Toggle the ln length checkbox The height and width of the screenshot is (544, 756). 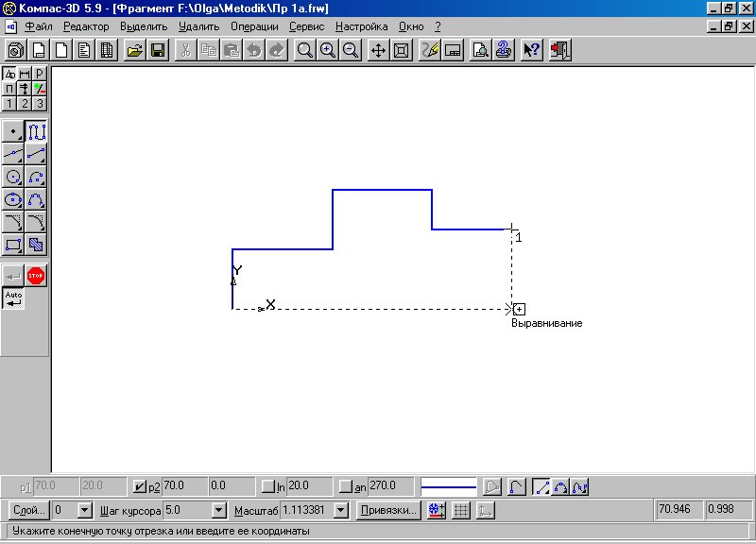pos(268,486)
